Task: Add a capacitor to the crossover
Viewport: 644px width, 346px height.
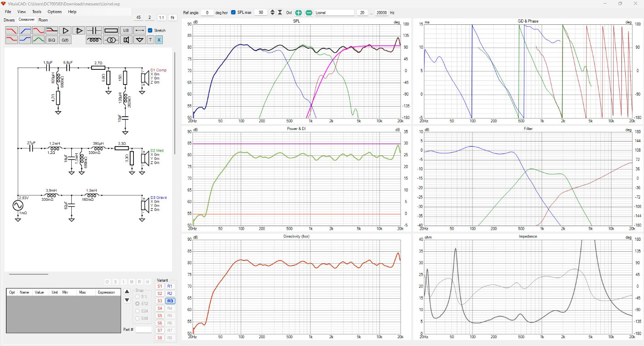Action: tap(94, 30)
